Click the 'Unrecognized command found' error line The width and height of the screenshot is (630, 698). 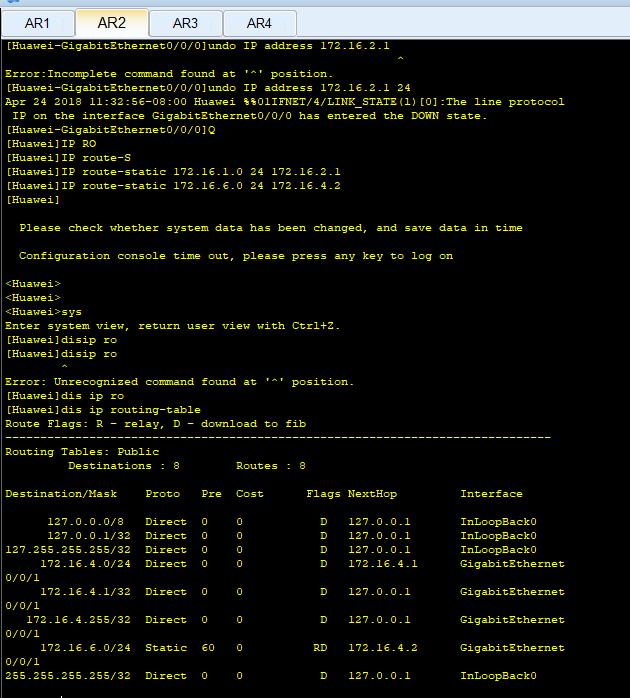coord(179,382)
